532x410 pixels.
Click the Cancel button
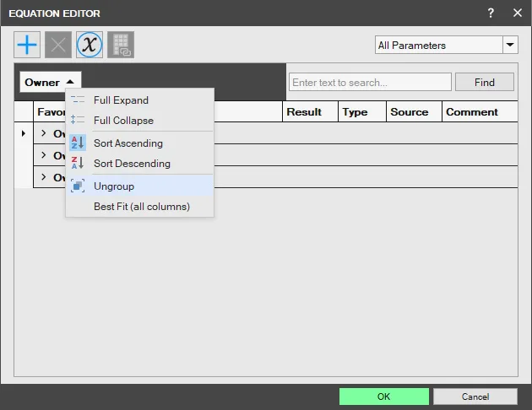(475, 397)
